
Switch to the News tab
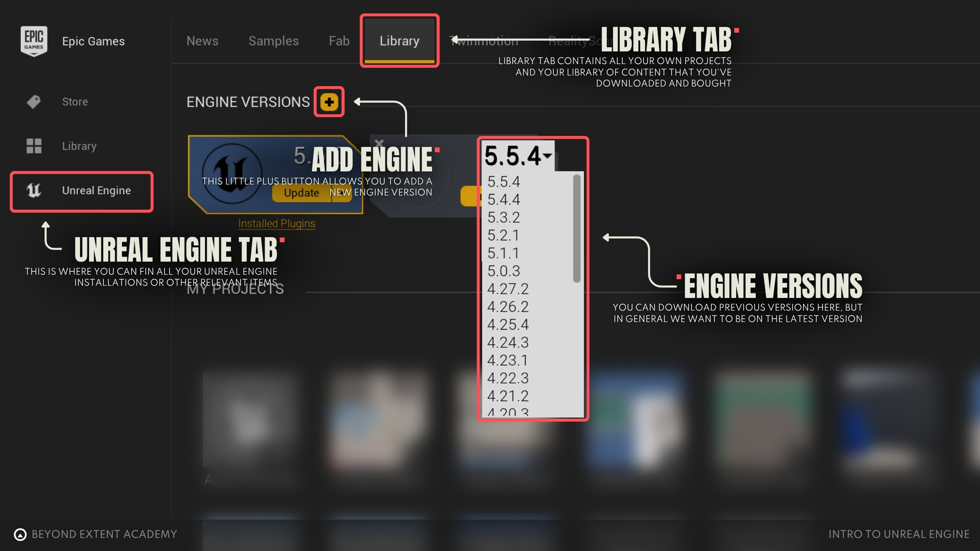(x=202, y=41)
